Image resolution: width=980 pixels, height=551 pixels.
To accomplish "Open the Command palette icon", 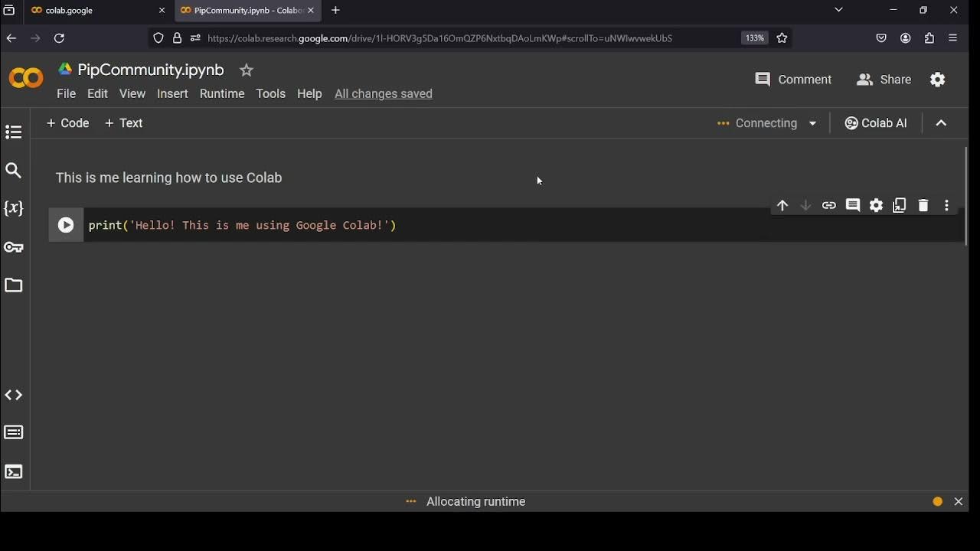I will [x=14, y=433].
